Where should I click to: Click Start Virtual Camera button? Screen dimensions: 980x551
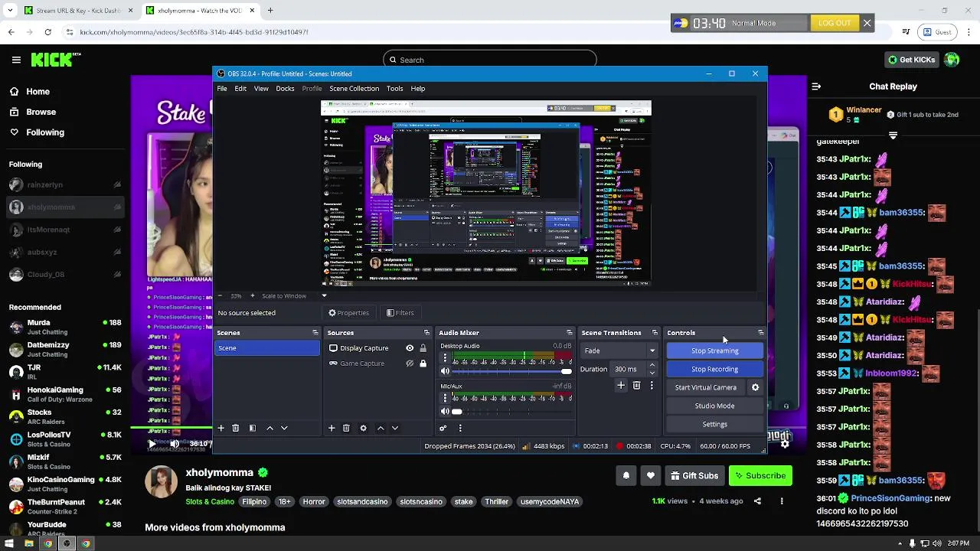[x=706, y=388]
